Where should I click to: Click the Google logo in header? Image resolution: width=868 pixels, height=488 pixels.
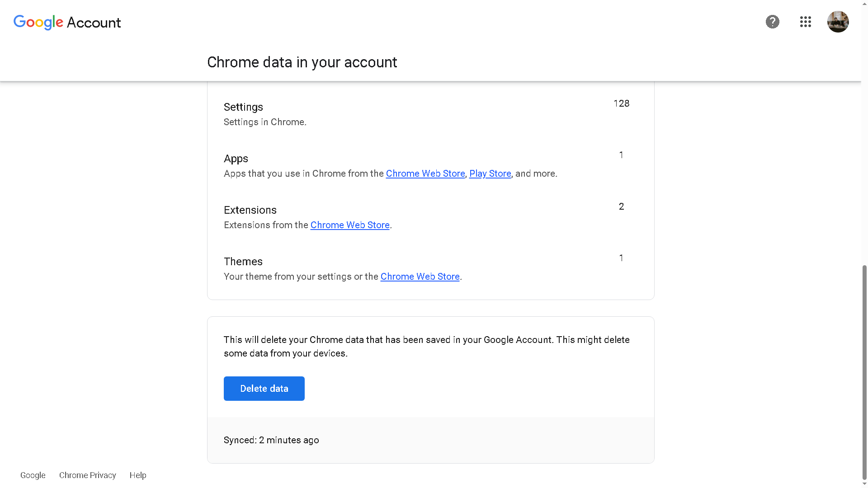click(x=38, y=22)
